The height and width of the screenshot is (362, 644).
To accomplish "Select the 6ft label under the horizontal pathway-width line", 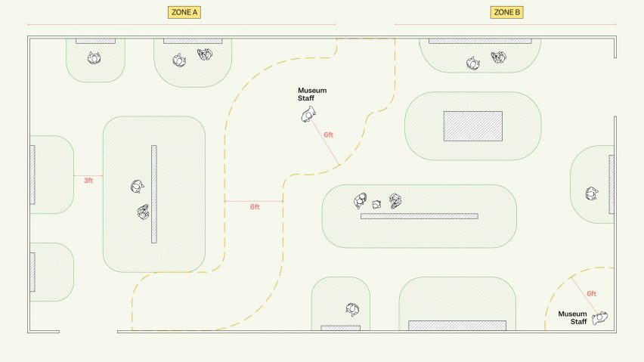I will click(255, 207).
